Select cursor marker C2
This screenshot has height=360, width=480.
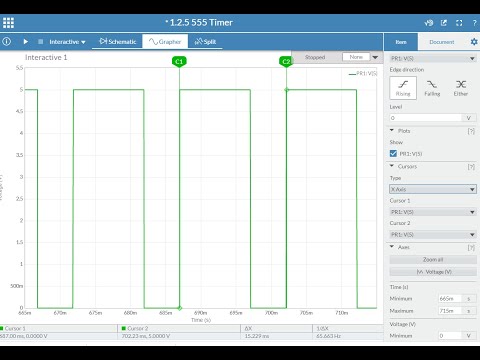[x=286, y=62]
